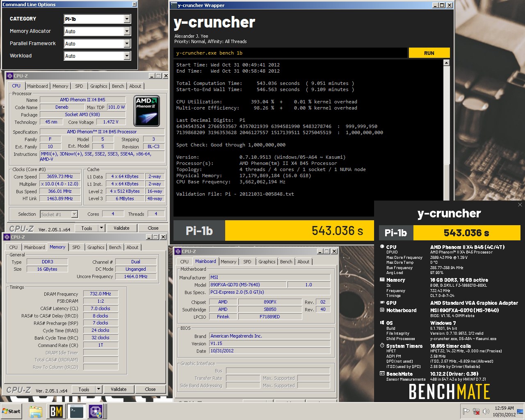
Task: Click the network tray icon
Action: click(476, 411)
